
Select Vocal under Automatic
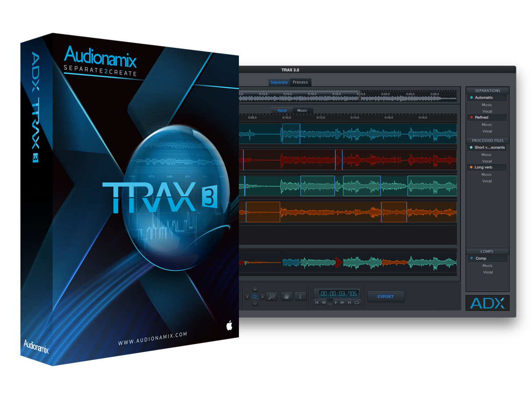[x=487, y=111]
